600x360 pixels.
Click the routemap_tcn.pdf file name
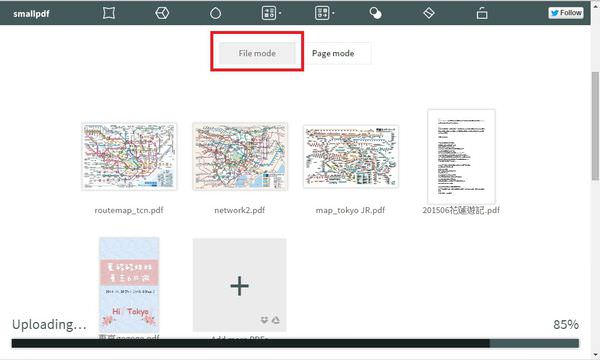129,210
